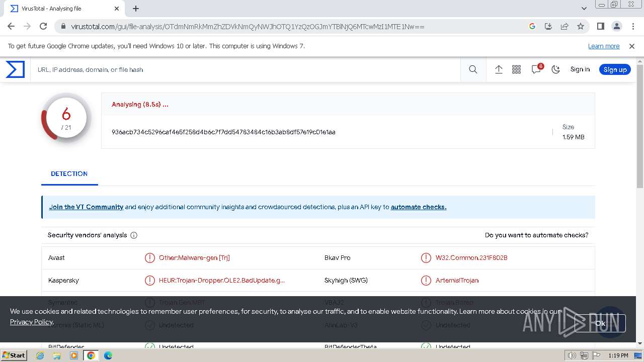
Task: Select the W32.Common.231F802B result text
Action: point(471,257)
